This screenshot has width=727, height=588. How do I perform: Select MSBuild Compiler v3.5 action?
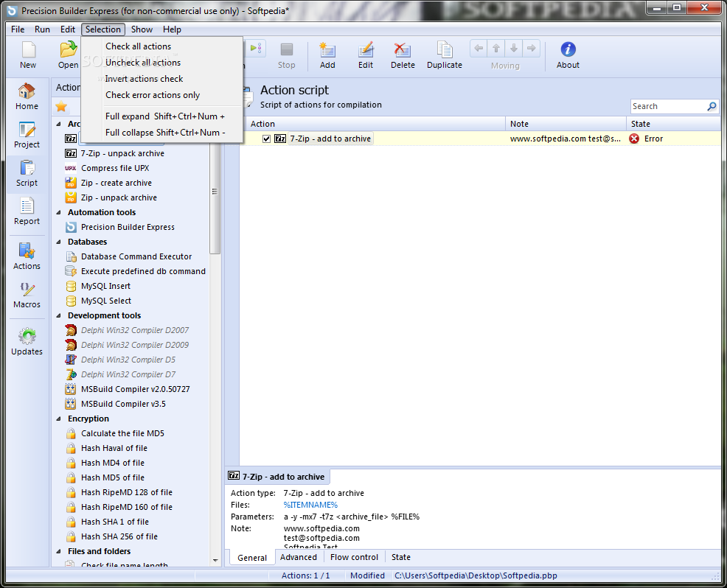pos(123,404)
